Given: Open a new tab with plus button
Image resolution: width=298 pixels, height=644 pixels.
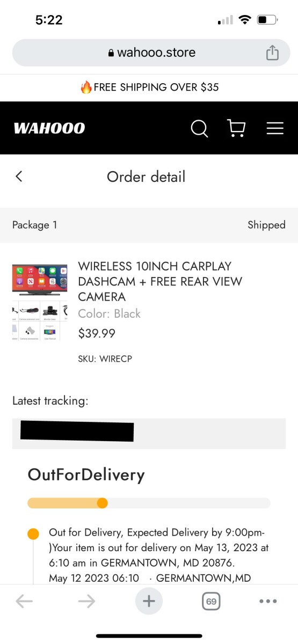Looking at the screenshot, I should tap(149, 601).
